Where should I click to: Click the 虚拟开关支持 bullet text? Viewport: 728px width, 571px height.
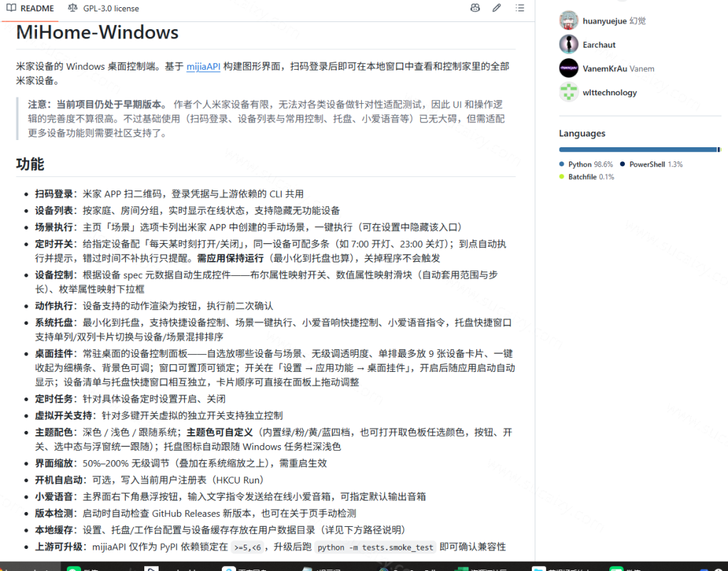point(159,415)
